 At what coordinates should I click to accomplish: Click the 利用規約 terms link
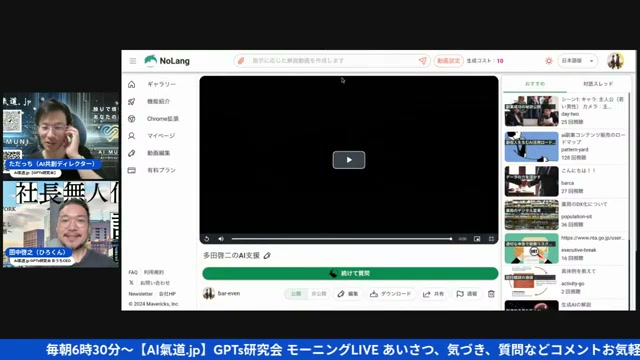154,272
